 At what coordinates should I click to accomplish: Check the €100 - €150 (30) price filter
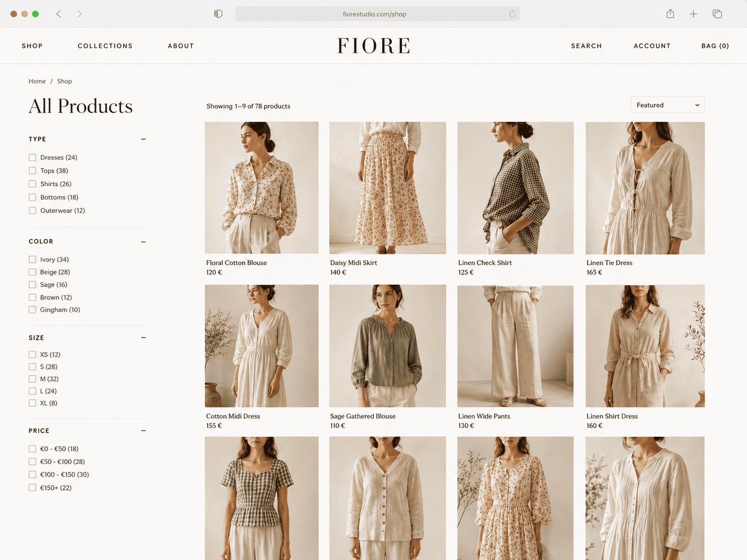(33, 474)
